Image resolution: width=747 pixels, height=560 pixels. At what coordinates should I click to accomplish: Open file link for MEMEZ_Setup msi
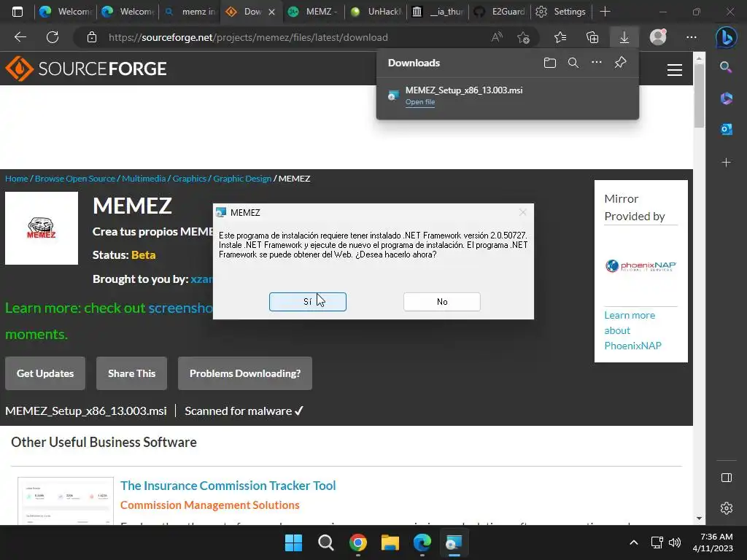[x=419, y=102]
